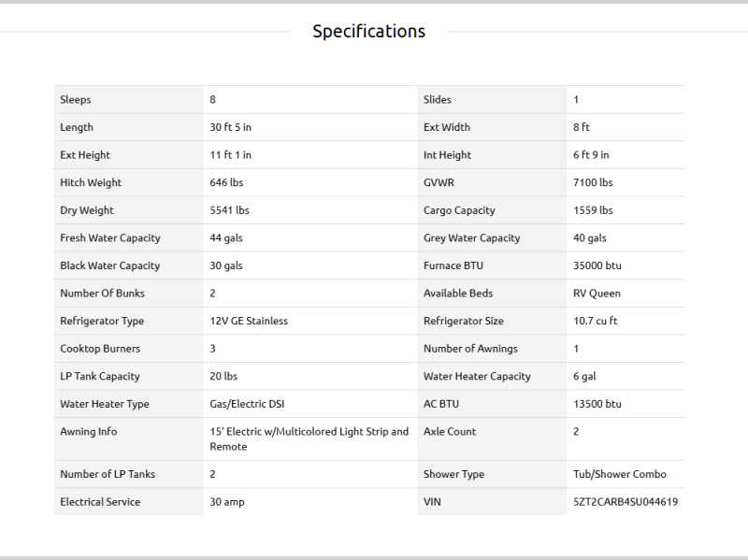Select the VIN number 5ZT2CARB4SU044619
The image size is (748, 560).
coord(626,502)
